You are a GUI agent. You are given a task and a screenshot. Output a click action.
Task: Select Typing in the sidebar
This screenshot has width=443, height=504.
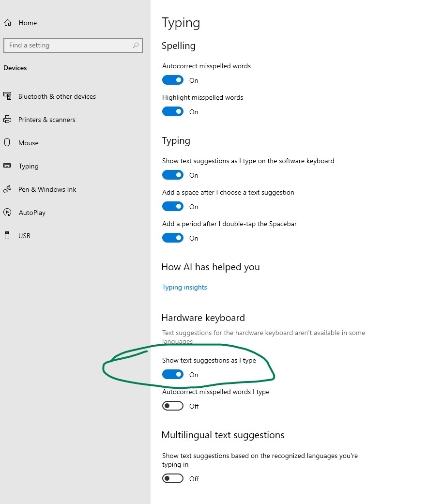28,166
